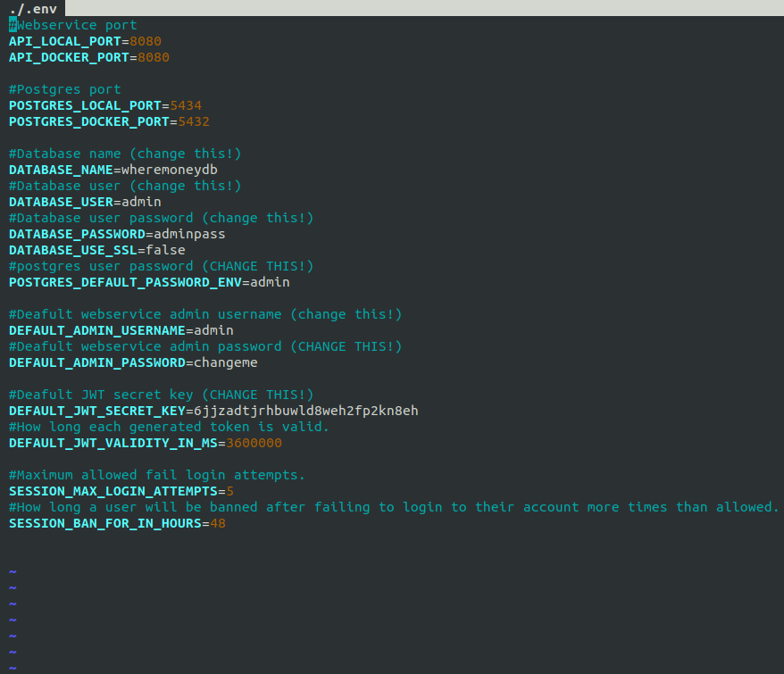784x674 pixels.
Task: Click the #Postgres port comment
Action: (65, 89)
